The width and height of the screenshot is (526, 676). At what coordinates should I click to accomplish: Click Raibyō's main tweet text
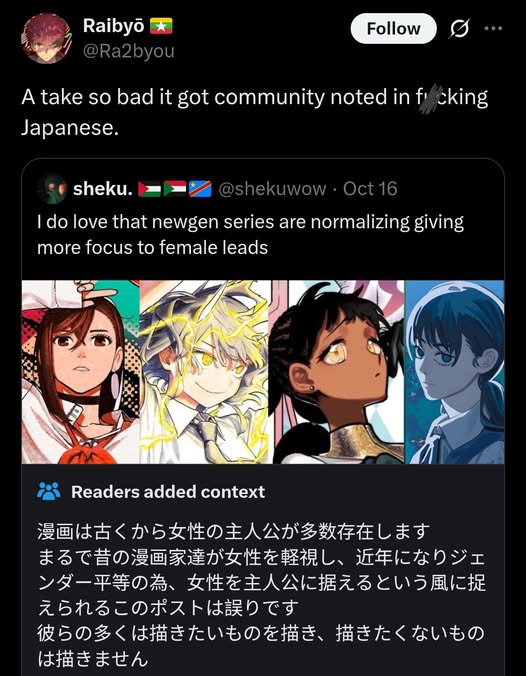click(x=254, y=112)
